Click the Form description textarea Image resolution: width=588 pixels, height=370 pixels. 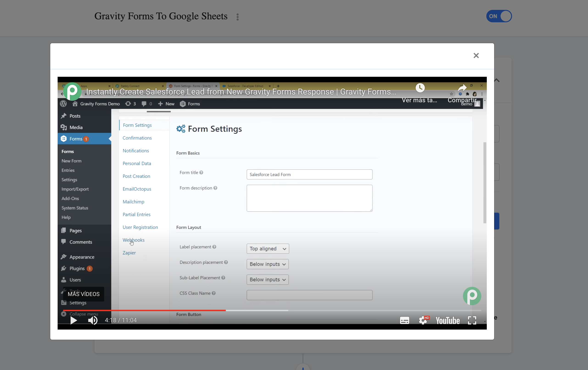point(309,198)
